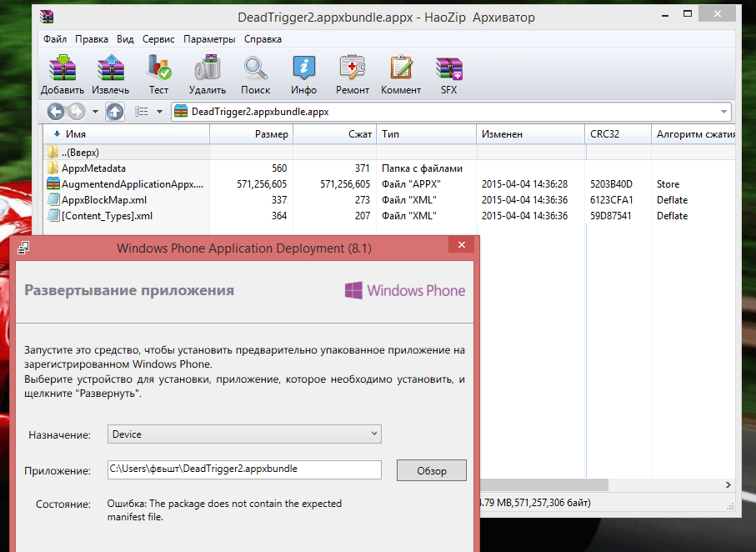The image size is (756, 552).
Task: Click the Приложение file path field
Action: pyautogui.click(x=244, y=469)
